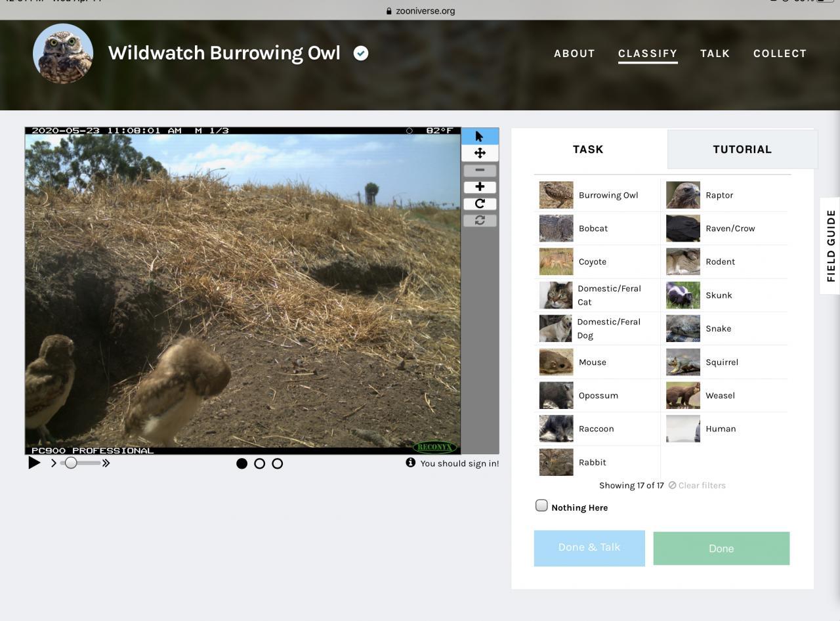Viewport: 840px width, 621px height.
Task: Show the third frame of the sequence
Action: click(x=277, y=463)
